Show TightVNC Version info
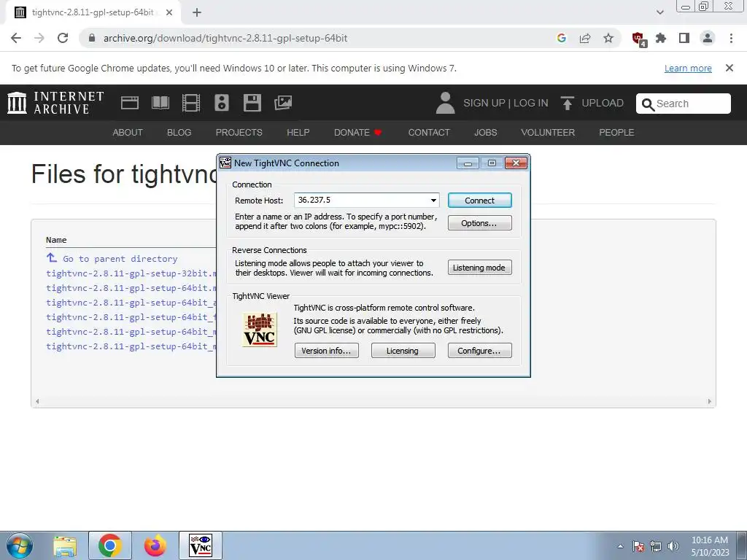747x560 pixels. point(326,351)
